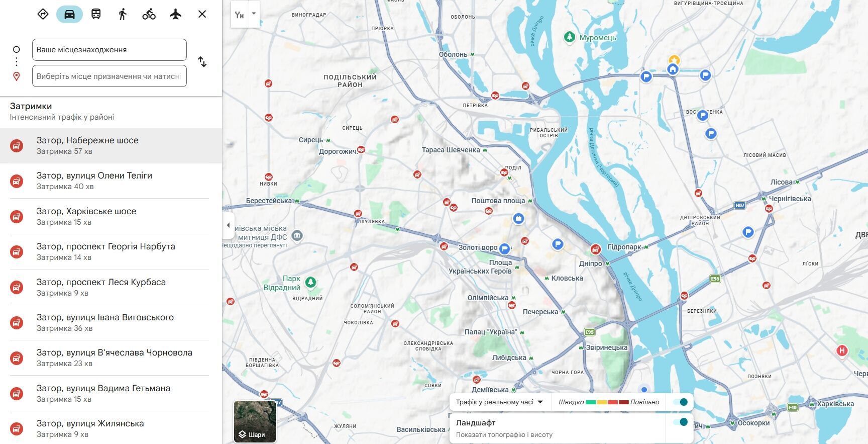Collapse the side panel with the arrow
868x444 pixels.
[228, 225]
